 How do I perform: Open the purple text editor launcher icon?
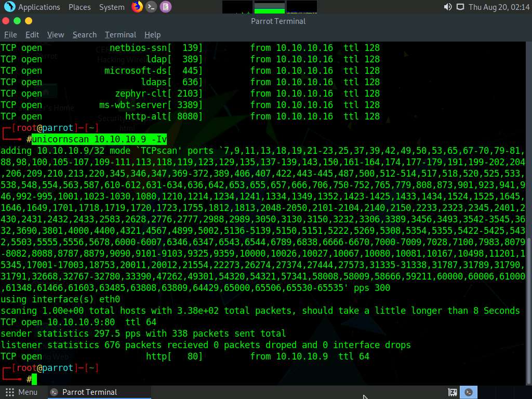[x=166, y=7]
